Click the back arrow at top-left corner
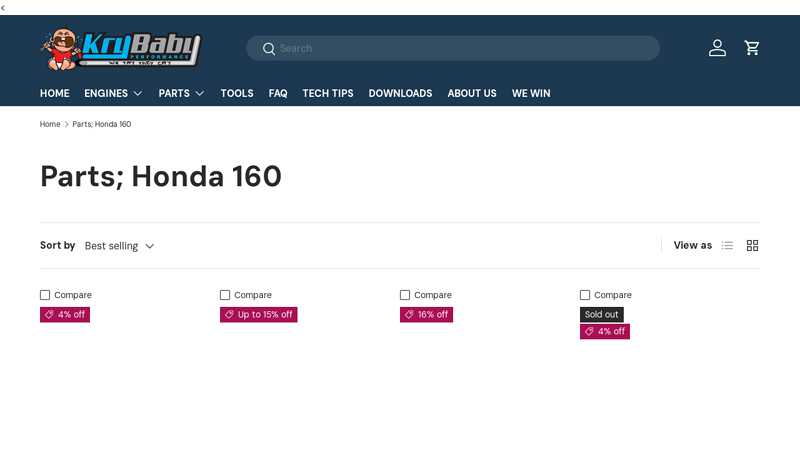 coord(4,7)
